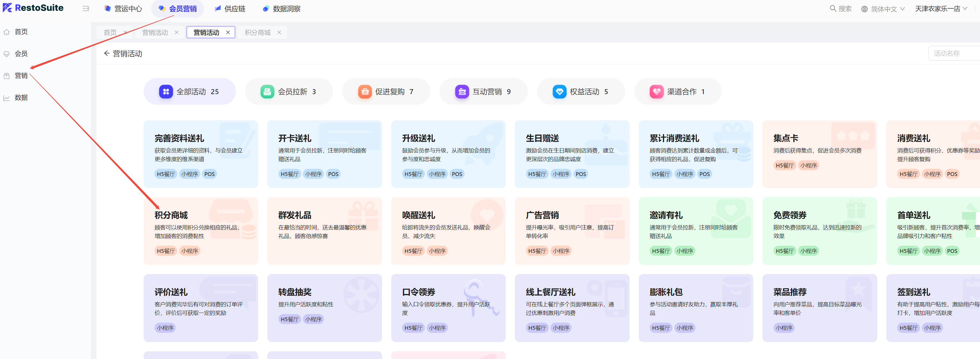Switch to the 积分商城 page tab
The width and height of the screenshot is (980, 359).
pos(258,32)
